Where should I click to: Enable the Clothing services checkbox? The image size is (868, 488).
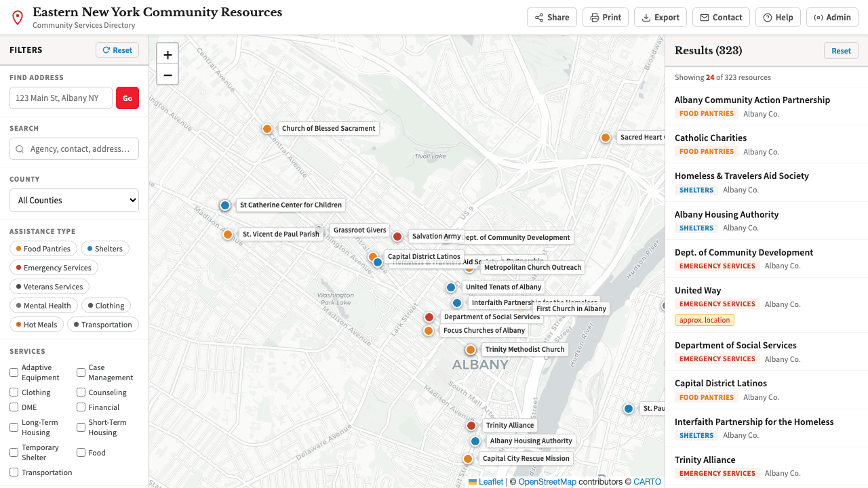click(14, 392)
